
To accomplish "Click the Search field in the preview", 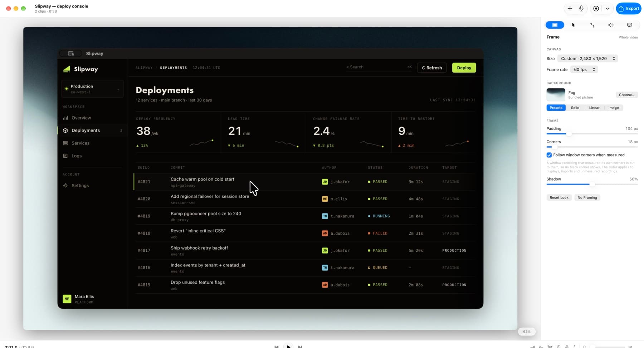I will point(379,67).
